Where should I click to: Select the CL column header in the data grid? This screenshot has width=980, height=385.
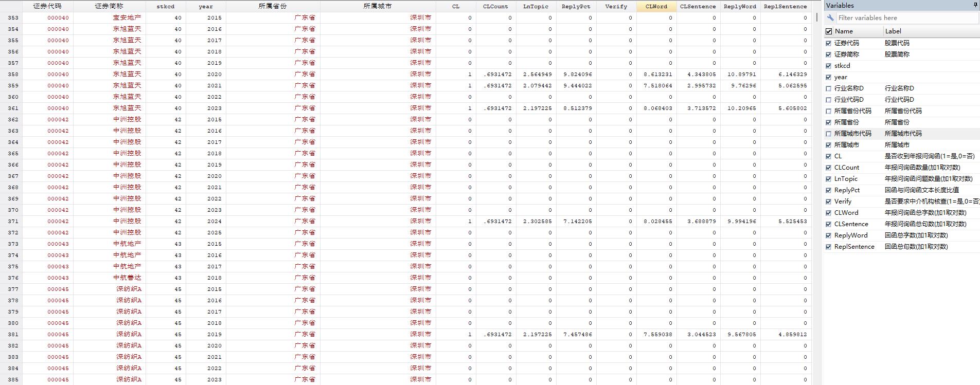[456, 6]
